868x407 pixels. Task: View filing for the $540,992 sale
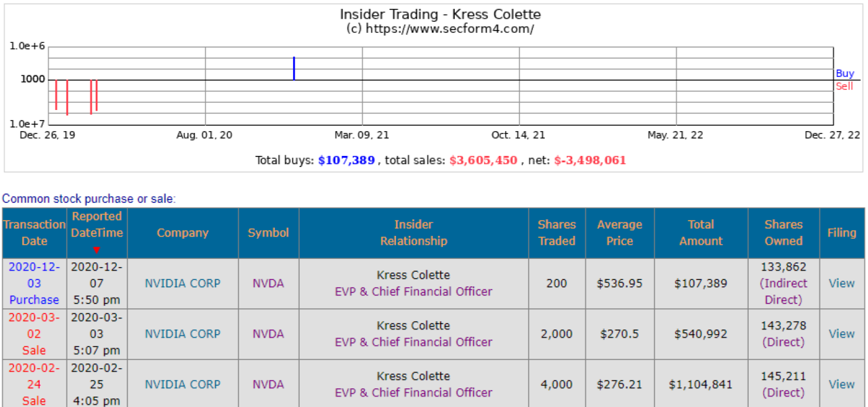pyautogui.click(x=841, y=334)
